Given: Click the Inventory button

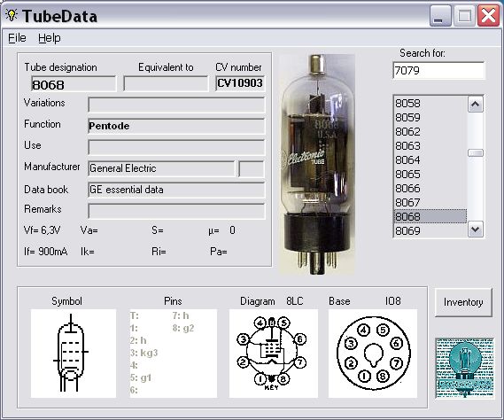Looking at the screenshot, I should pyautogui.click(x=463, y=302).
